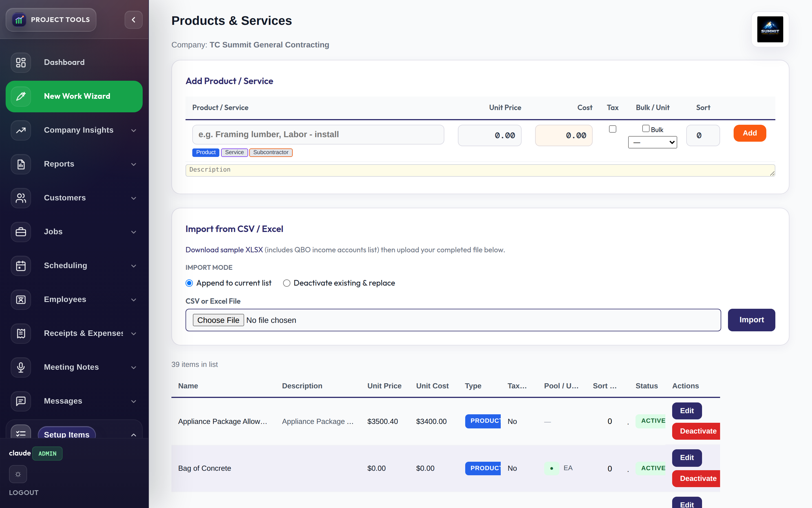Click the Project Tools logo icon
The image size is (812, 508).
coord(19,20)
